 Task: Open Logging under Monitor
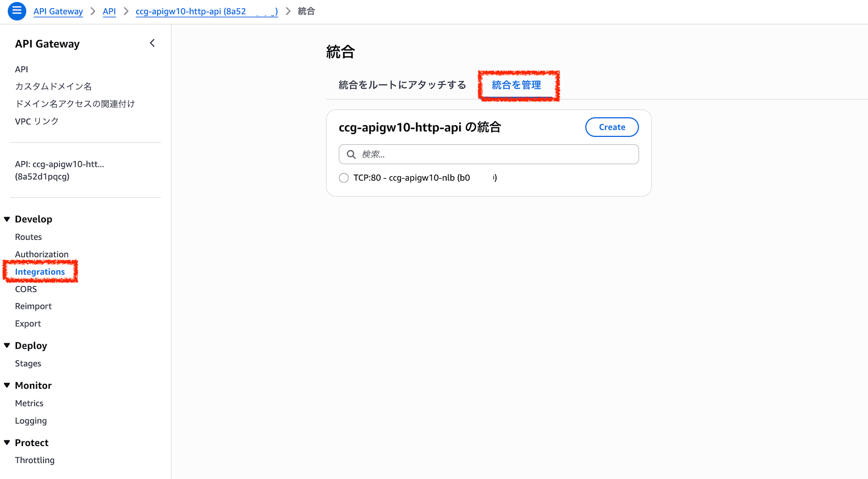pyautogui.click(x=31, y=421)
